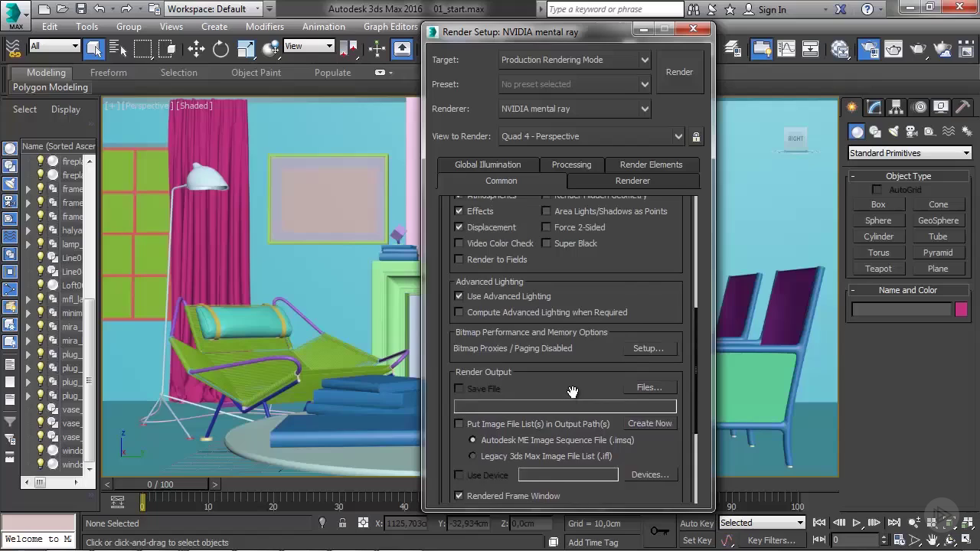
Task: Click Play Animation button
Action: pos(856,523)
